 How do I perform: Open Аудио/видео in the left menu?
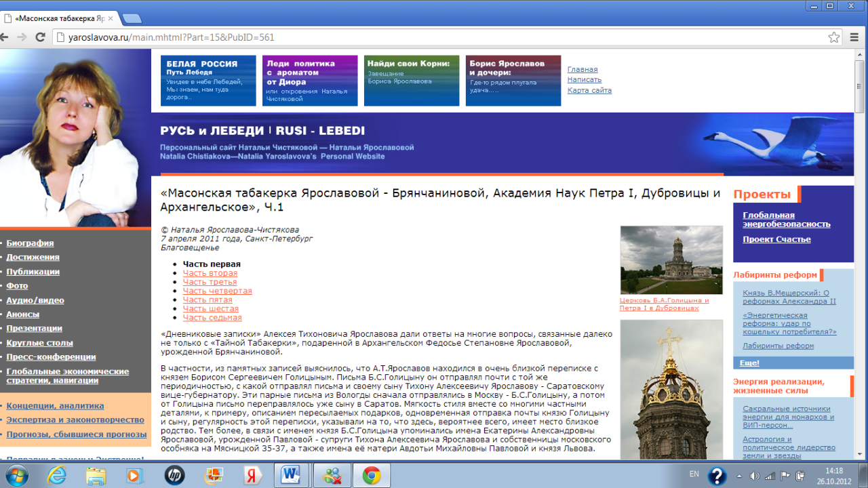coord(35,300)
